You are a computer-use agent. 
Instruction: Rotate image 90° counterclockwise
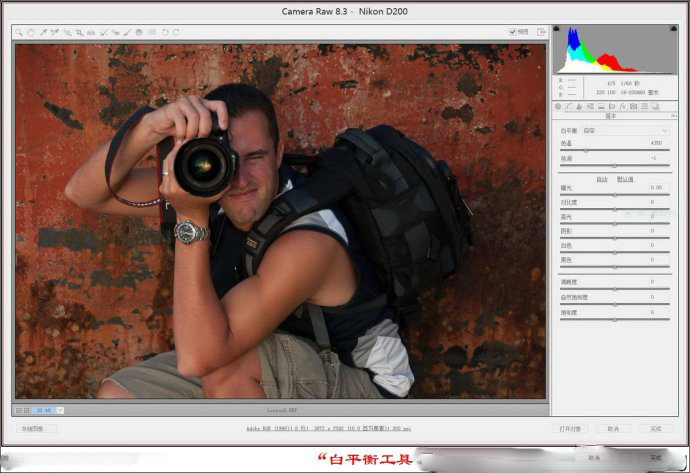click(x=165, y=33)
